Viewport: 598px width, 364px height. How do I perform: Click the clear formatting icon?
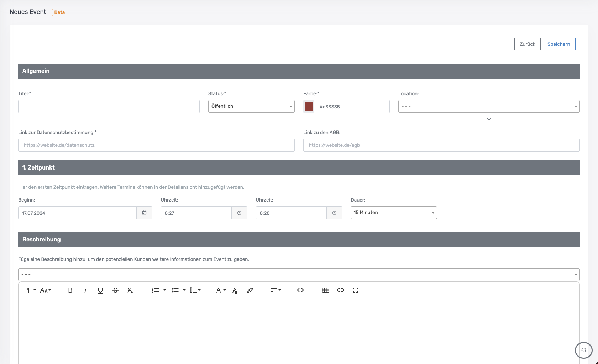(x=130, y=290)
